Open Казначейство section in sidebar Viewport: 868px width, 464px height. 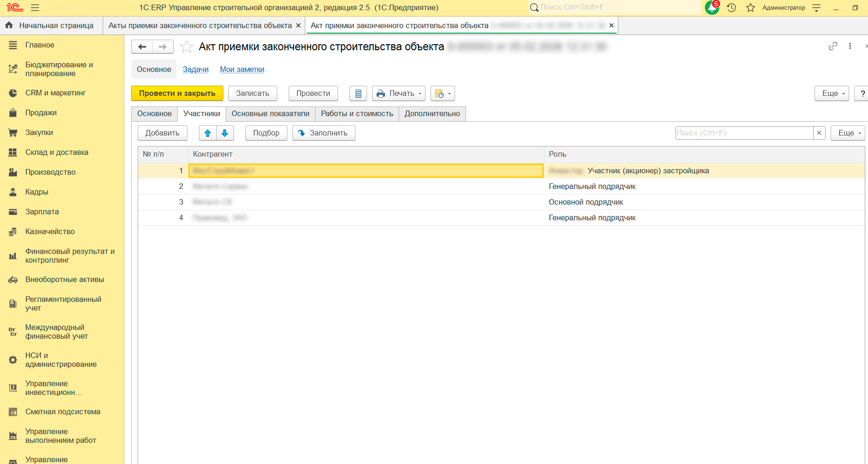tap(50, 232)
